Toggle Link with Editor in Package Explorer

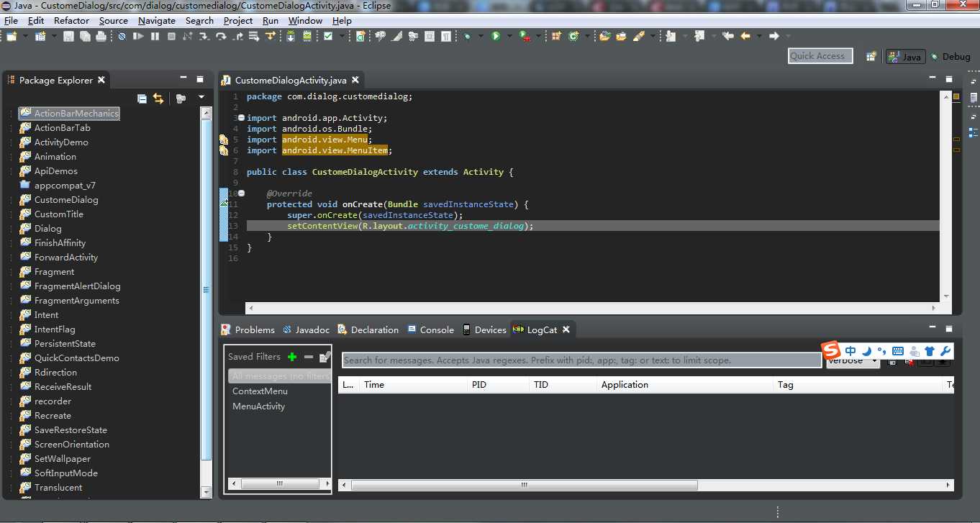tap(158, 98)
